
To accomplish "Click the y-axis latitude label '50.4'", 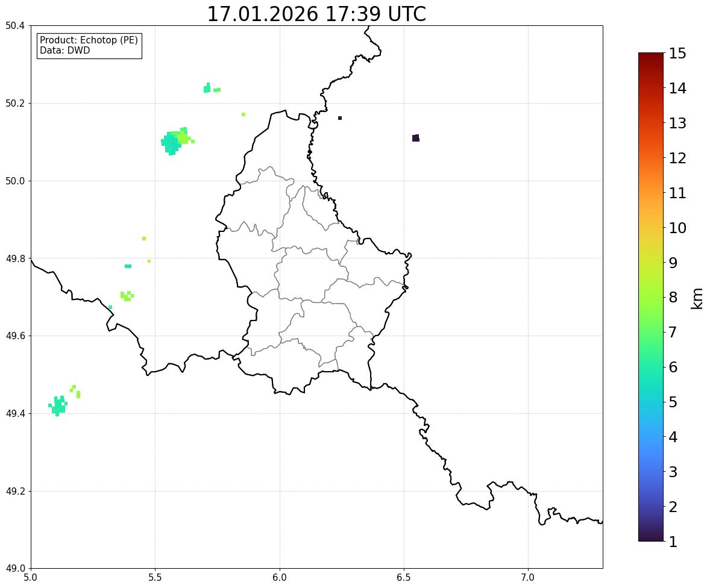I will 15,26.
